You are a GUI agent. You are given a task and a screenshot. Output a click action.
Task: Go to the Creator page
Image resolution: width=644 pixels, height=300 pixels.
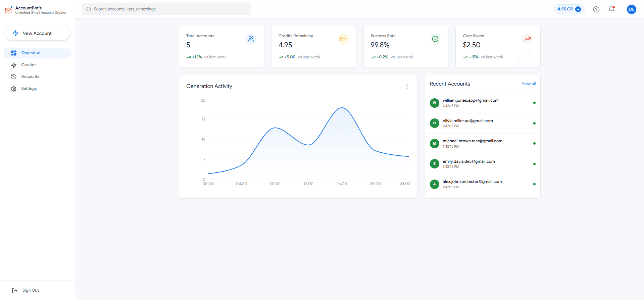tap(29, 65)
